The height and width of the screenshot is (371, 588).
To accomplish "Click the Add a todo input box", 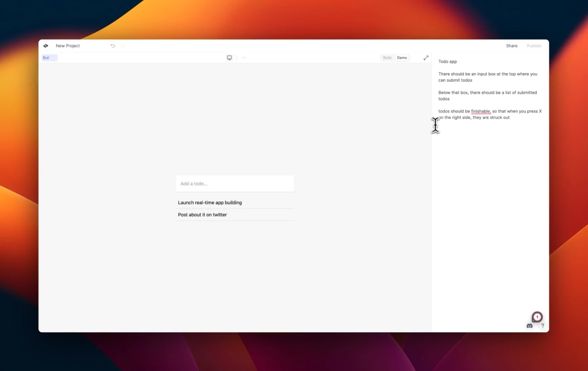I will point(234,183).
